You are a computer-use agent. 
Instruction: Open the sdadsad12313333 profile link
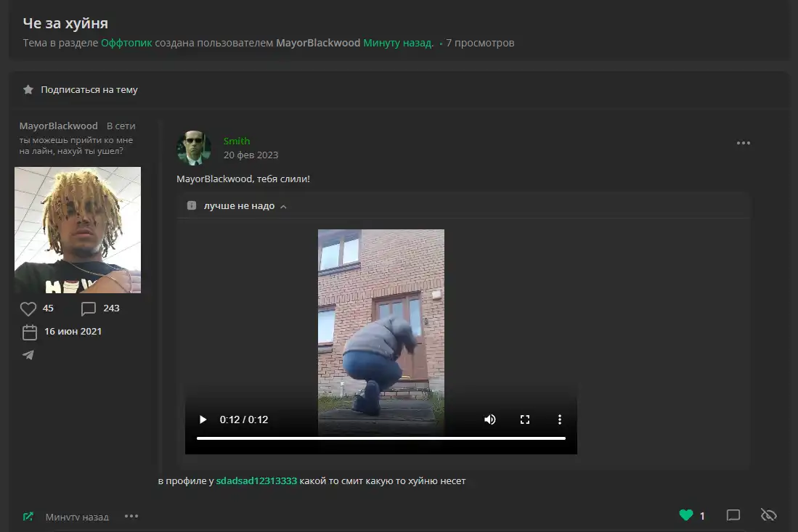256,480
